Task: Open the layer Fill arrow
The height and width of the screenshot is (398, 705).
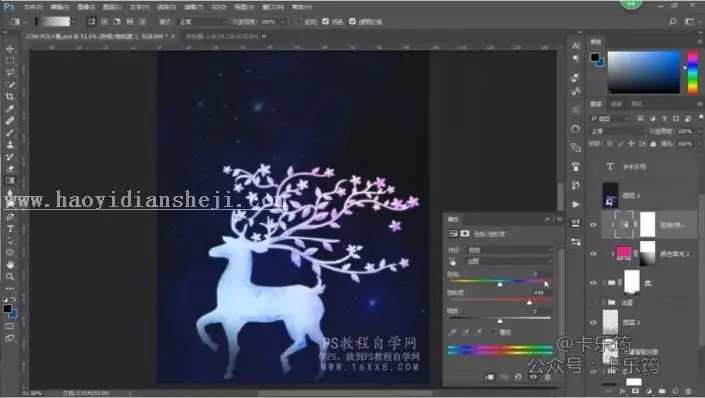Action: [x=699, y=144]
